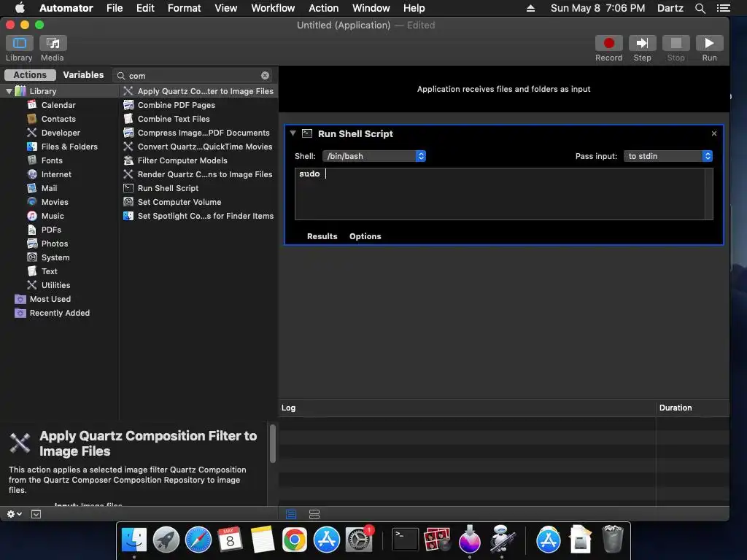This screenshot has width=747, height=560.
Task: Start recording with the Record button
Action: [x=608, y=43]
